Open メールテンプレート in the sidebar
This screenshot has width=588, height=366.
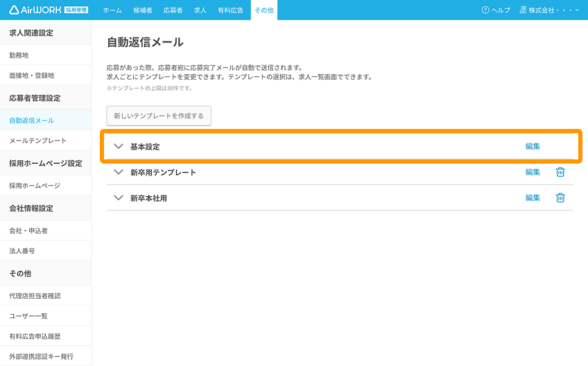tap(46, 141)
